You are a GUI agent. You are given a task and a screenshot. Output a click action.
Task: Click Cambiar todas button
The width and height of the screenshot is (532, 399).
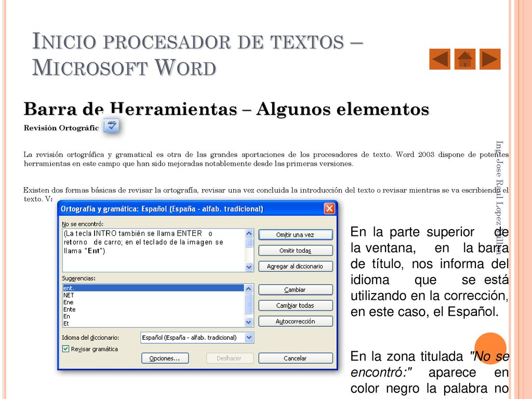[295, 305]
